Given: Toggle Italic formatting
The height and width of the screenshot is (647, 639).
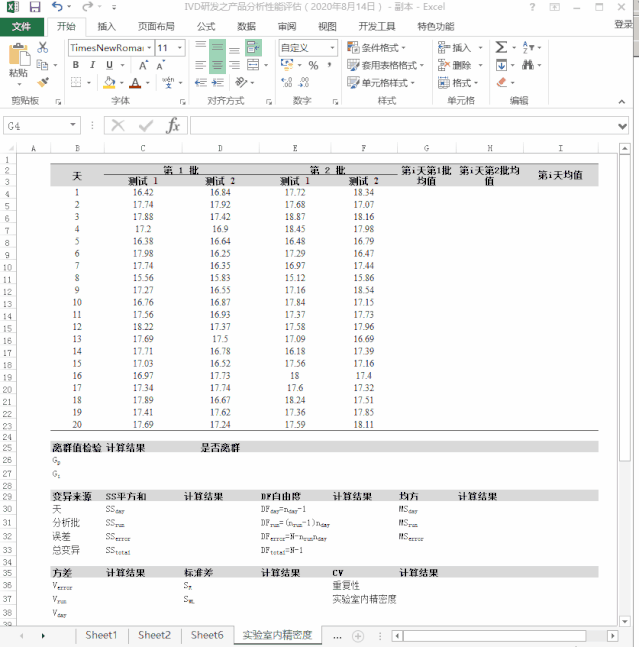Looking at the screenshot, I should point(92,65).
